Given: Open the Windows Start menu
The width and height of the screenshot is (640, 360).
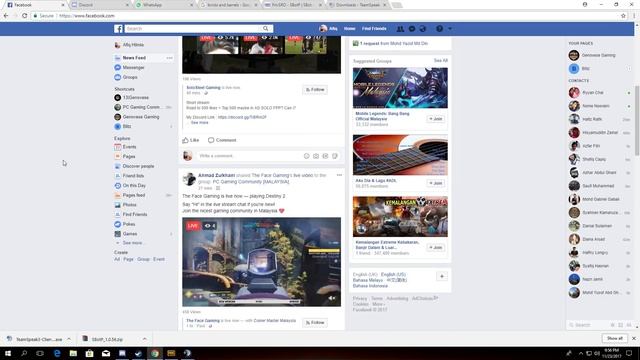Looking at the screenshot, I should (x=8, y=353).
